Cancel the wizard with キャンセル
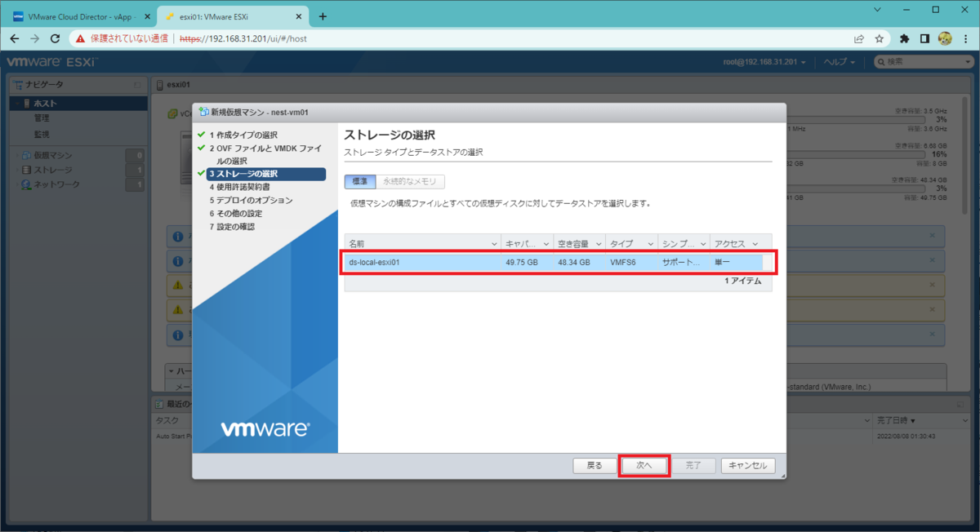 tap(747, 466)
